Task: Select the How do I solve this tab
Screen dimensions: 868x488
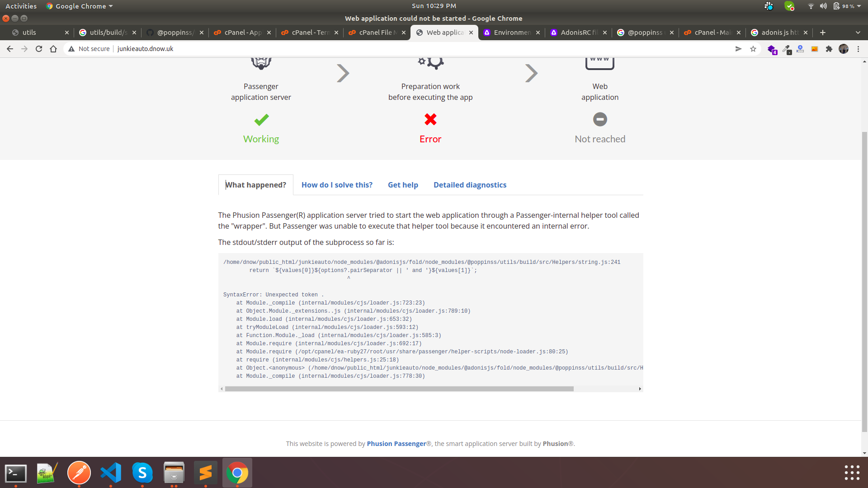Action: (337, 185)
